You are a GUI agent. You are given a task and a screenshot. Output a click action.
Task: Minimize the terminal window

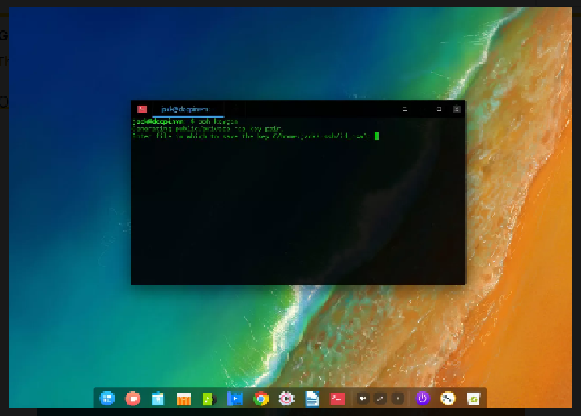[x=405, y=109]
